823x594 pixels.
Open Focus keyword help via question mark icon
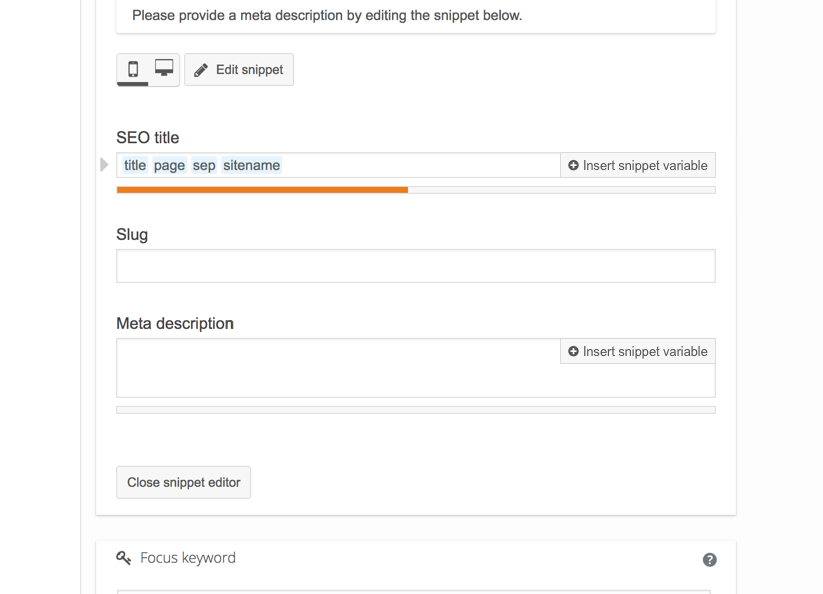(x=709, y=559)
